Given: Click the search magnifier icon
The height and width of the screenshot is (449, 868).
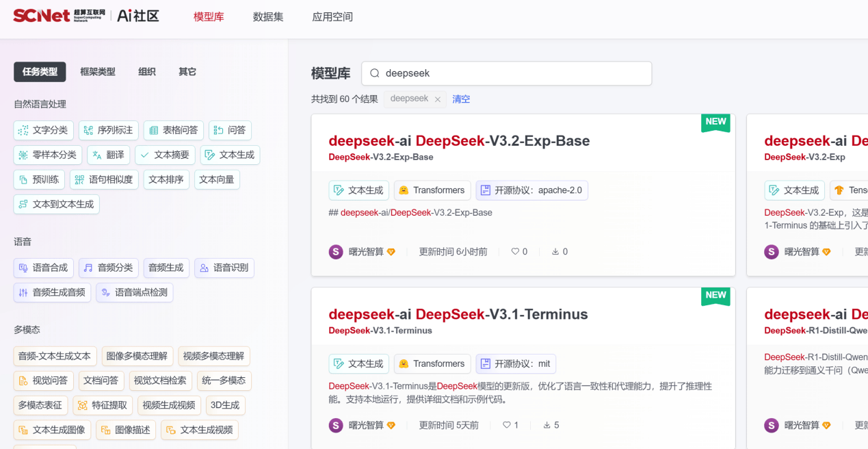Looking at the screenshot, I should [x=375, y=73].
